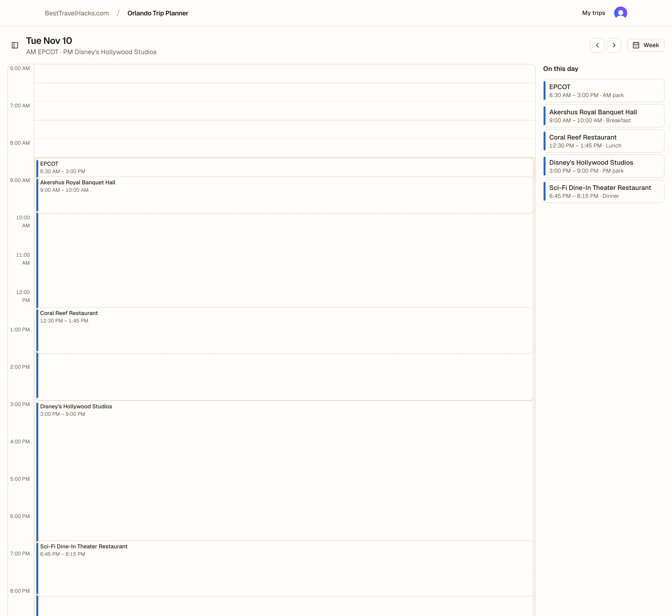Screen dimensions: 672x616
Task: Select Coral Reef Lunch card in sidebar
Action: [603, 141]
